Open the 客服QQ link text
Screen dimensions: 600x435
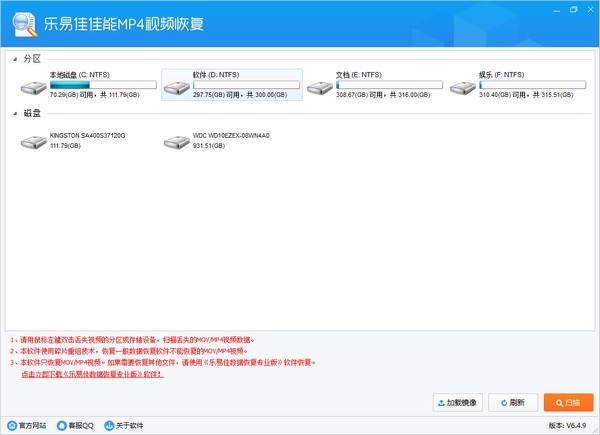click(81, 425)
